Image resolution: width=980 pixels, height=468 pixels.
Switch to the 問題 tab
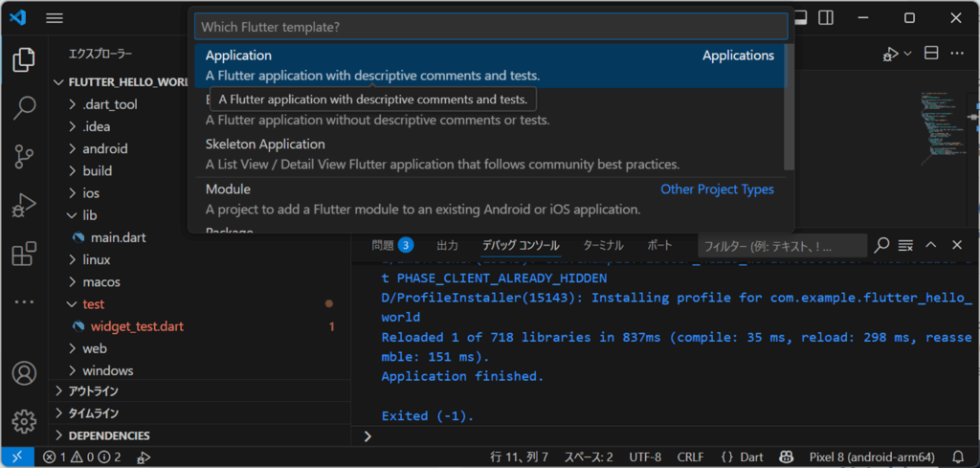tap(392, 245)
